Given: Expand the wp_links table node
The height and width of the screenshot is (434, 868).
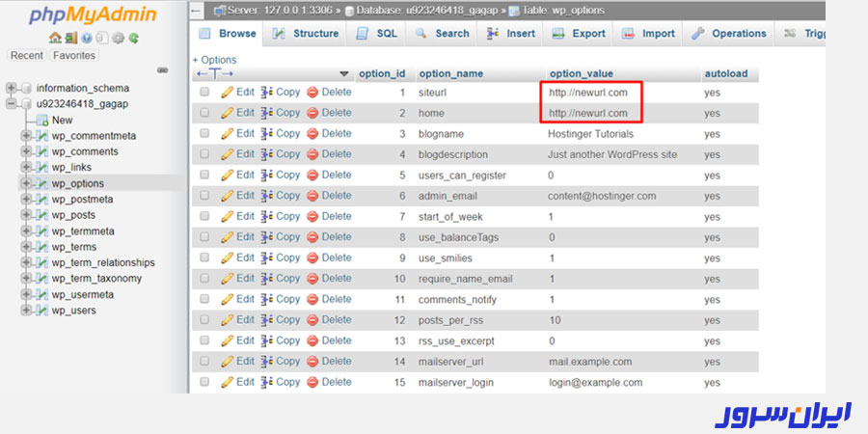Looking at the screenshot, I should pyautogui.click(x=25, y=168).
